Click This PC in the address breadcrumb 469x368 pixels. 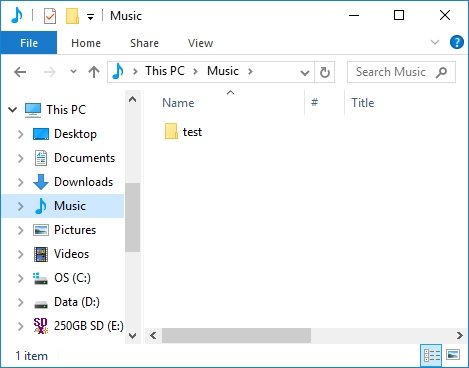(165, 71)
